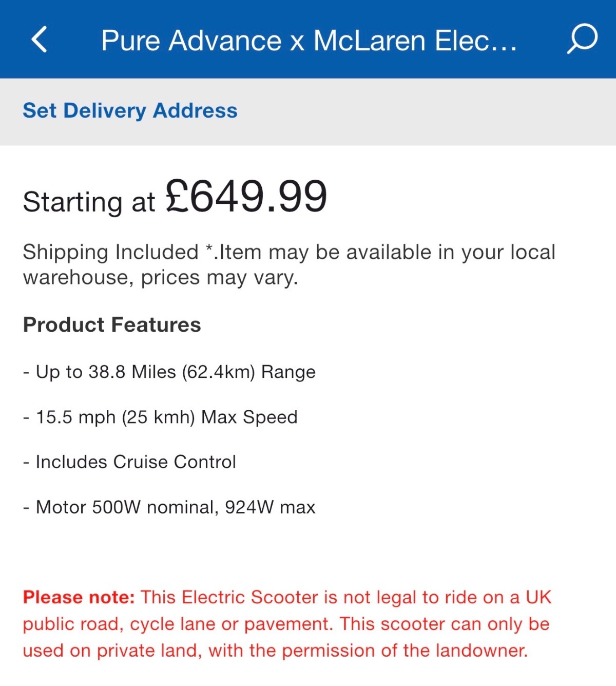Image resolution: width=616 pixels, height=686 pixels.
Task: Click the "924W max" motor value
Action: 270,507
